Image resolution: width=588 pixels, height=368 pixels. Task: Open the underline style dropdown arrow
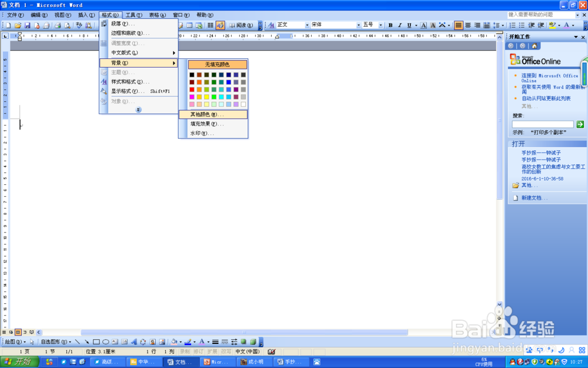(416, 25)
